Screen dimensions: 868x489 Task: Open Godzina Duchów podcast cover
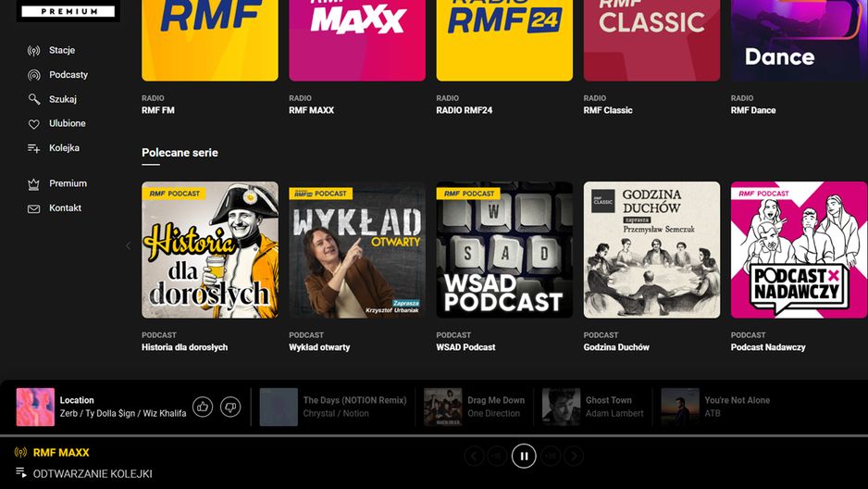pos(651,250)
